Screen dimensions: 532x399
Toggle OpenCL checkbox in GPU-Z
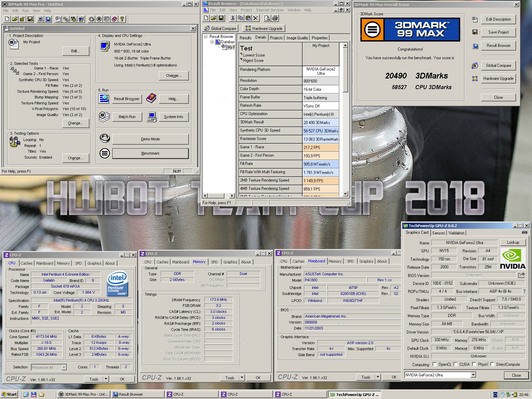pyautogui.click(x=435, y=364)
